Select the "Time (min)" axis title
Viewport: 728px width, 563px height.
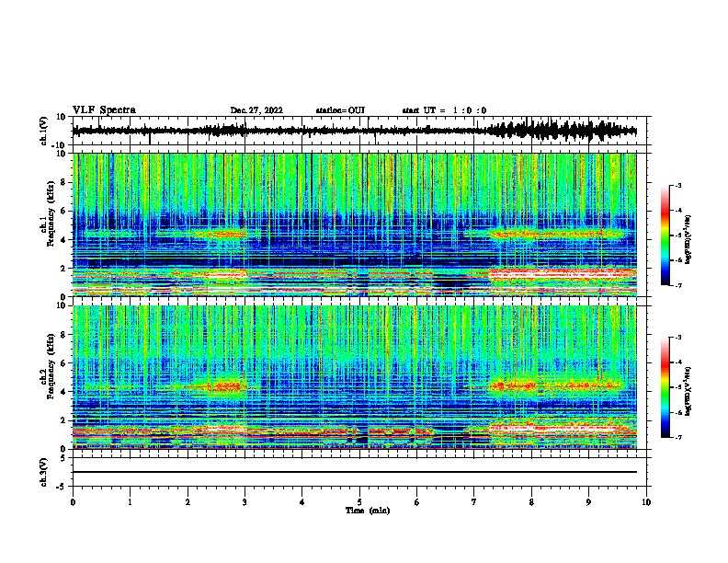368,511
